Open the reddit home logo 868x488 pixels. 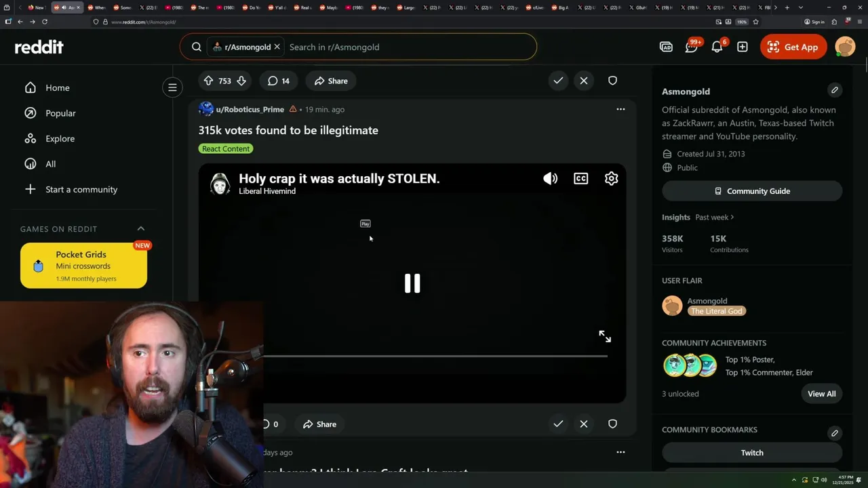(39, 47)
